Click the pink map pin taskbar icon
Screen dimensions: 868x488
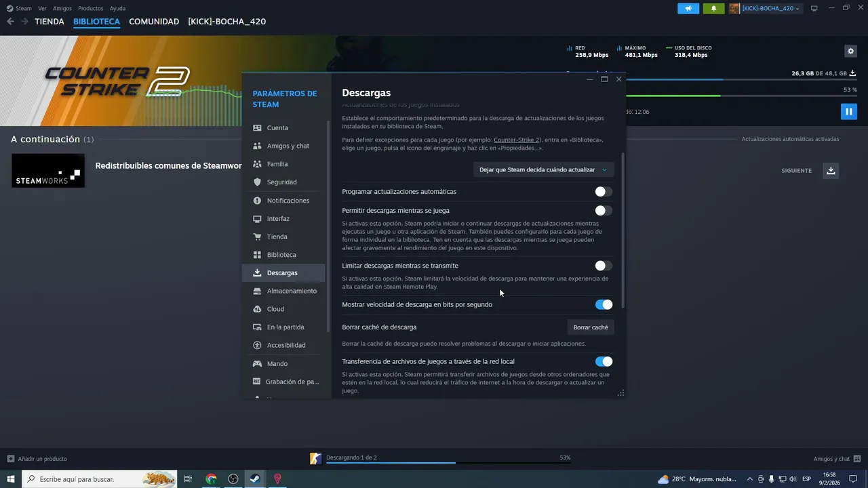(x=277, y=479)
